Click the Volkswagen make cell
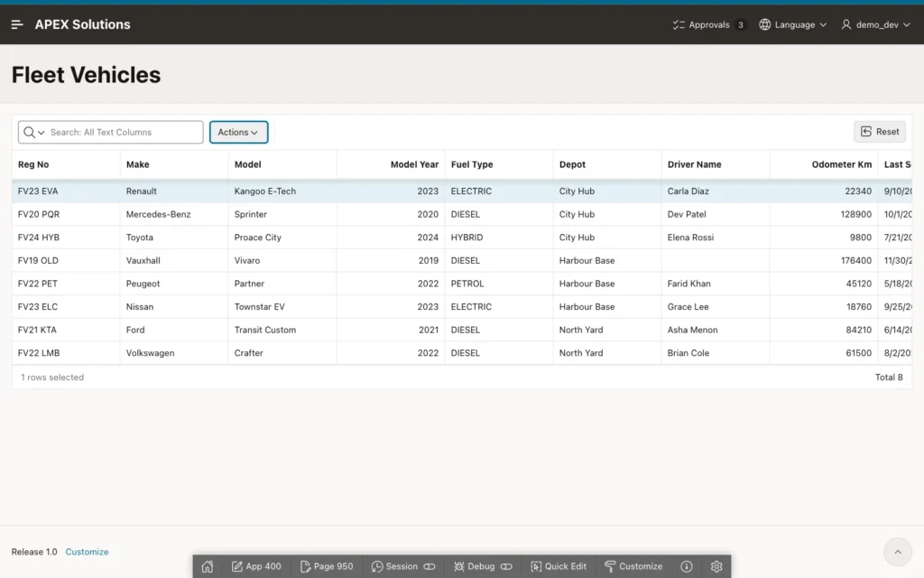 click(x=174, y=353)
